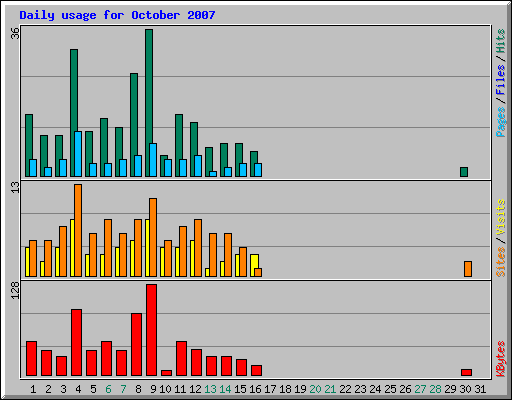
Task: Click the cyan 'Pages' legend label
Action: point(501,122)
